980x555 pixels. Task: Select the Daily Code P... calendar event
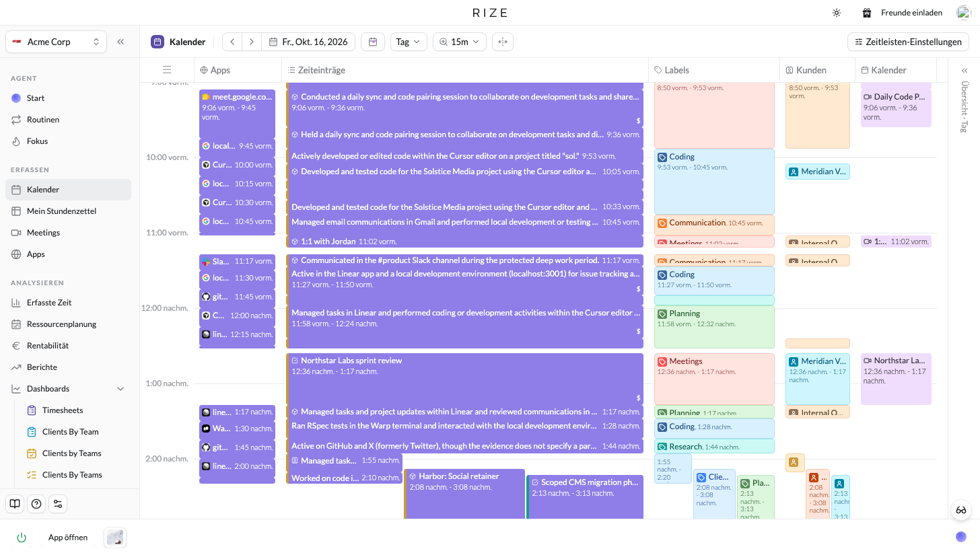pyautogui.click(x=896, y=108)
